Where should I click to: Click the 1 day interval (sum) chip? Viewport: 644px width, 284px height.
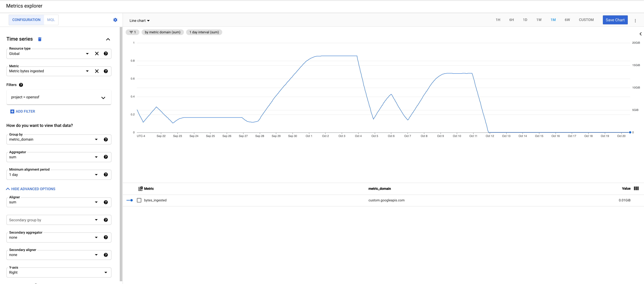(204, 32)
